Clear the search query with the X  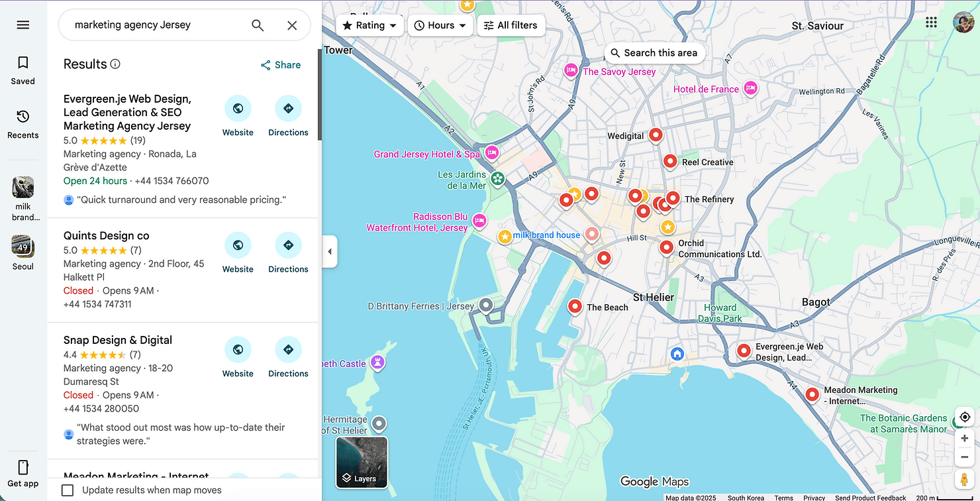pyautogui.click(x=292, y=25)
